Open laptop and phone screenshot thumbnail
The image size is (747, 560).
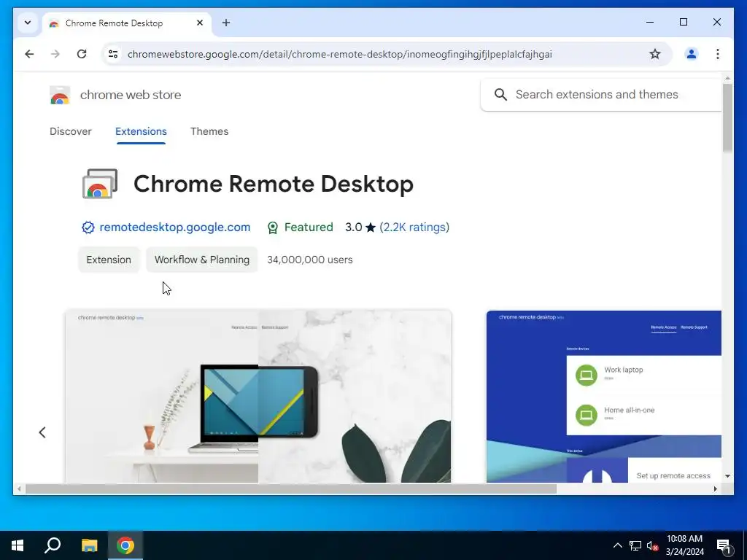258,396
